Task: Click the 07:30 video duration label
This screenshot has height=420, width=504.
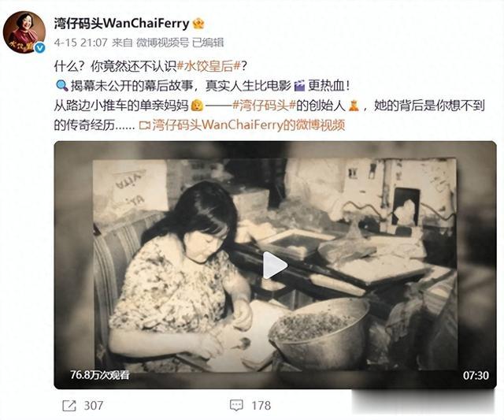Action: click(x=476, y=375)
